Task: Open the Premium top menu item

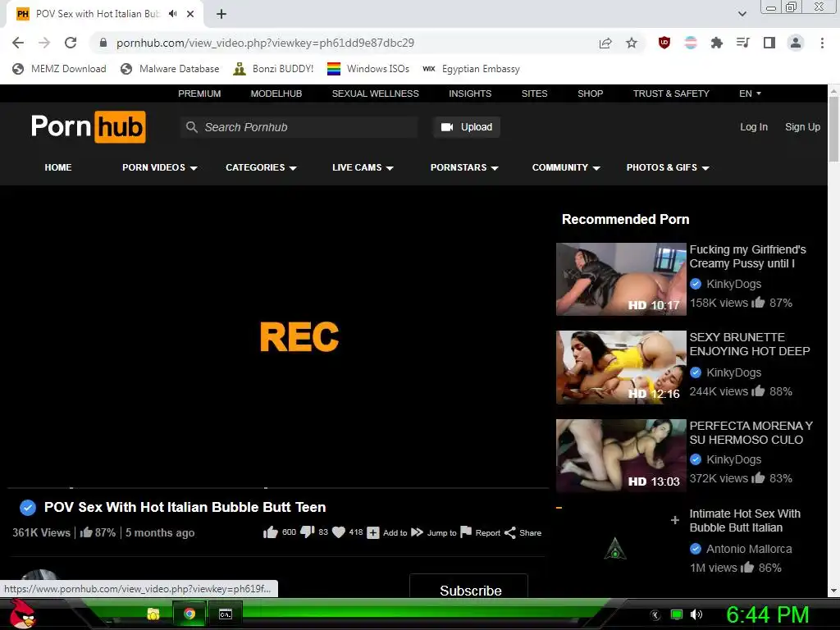Action: pos(199,94)
